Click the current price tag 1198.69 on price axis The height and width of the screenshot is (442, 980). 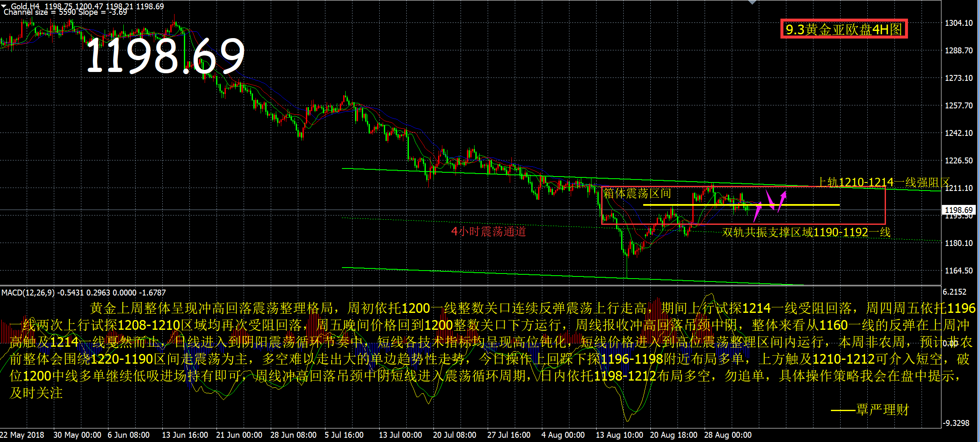coord(959,210)
